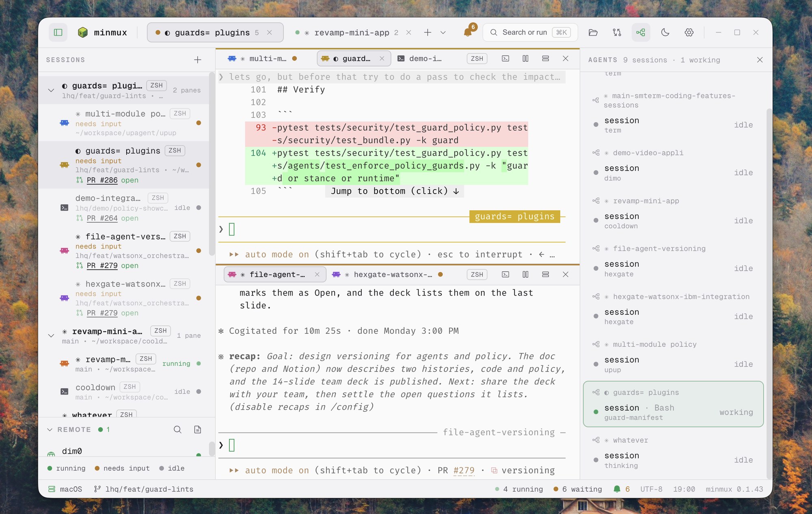Close the revamp-mini-app workspace tab
Screen dimensions: 812x514
(409, 32)
